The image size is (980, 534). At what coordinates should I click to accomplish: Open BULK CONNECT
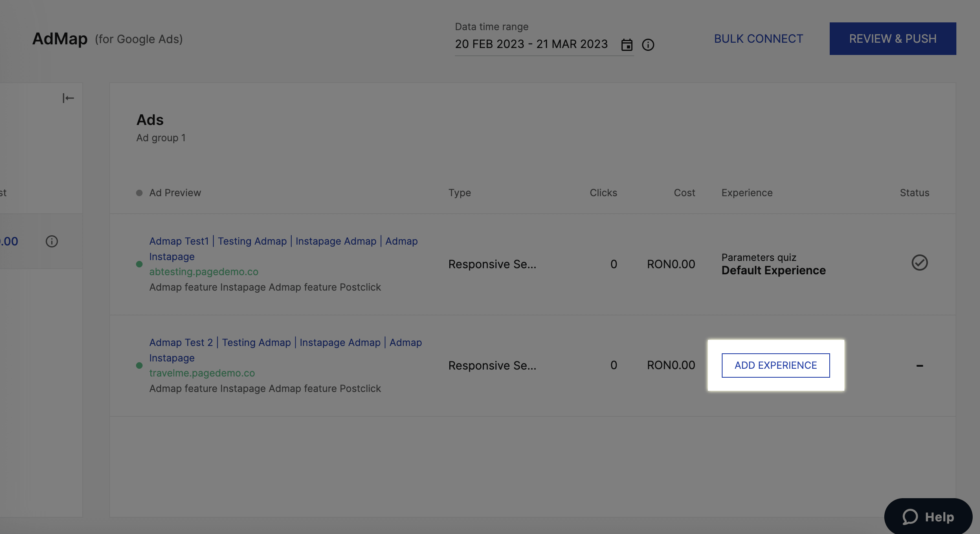758,39
